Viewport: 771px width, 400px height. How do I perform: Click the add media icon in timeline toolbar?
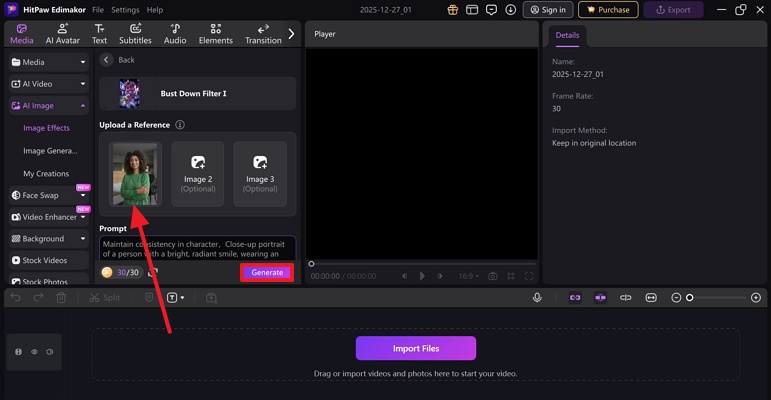tap(211, 297)
